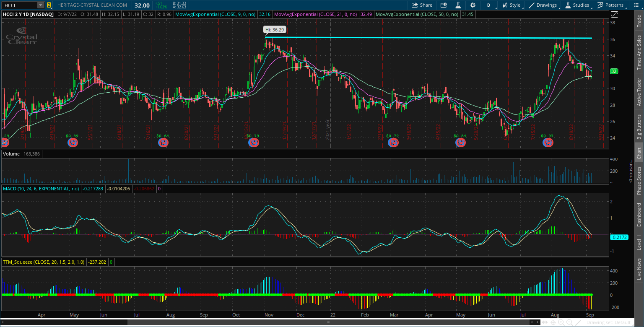Viewport: 644px width, 327px height.
Task: Toggle the yellow symbol-link badge next to HCCI
Action: pyautogui.click(x=50, y=5)
